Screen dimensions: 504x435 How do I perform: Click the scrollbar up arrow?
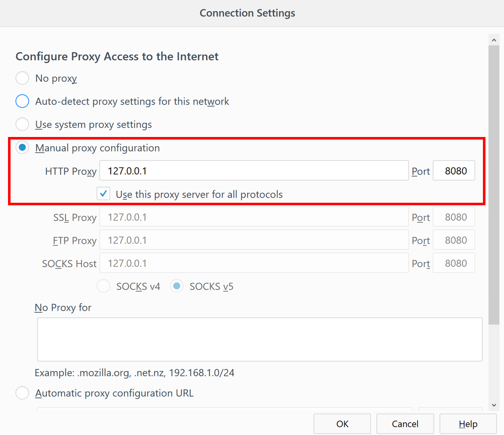(494, 40)
